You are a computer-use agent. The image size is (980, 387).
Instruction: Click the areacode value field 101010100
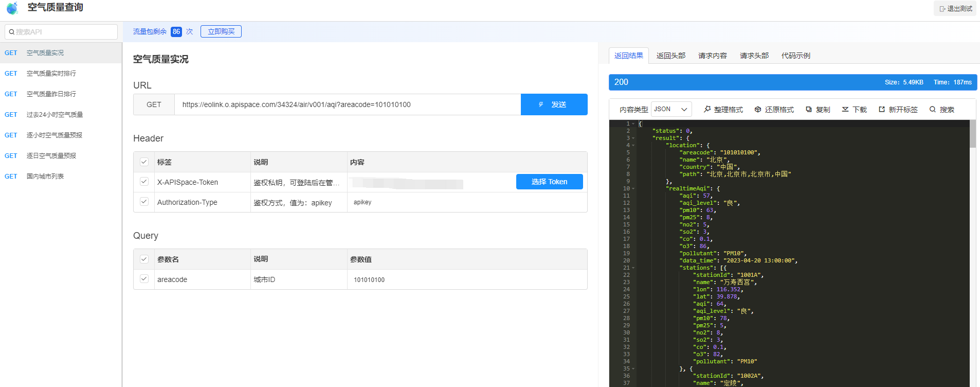coord(467,279)
